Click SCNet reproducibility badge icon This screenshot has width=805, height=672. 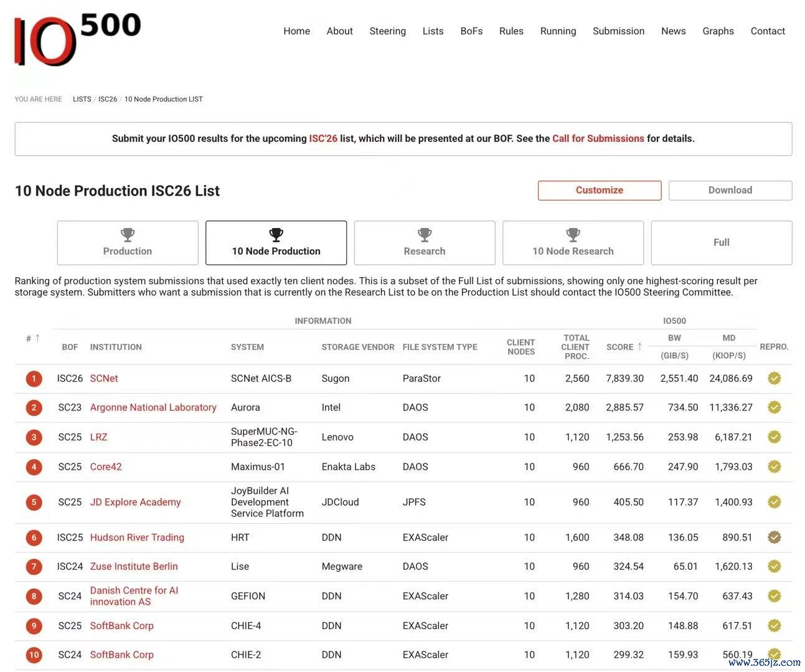click(x=774, y=378)
